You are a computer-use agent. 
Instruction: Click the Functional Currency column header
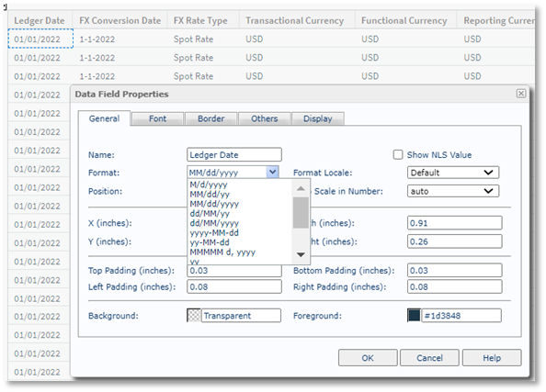[x=404, y=20]
